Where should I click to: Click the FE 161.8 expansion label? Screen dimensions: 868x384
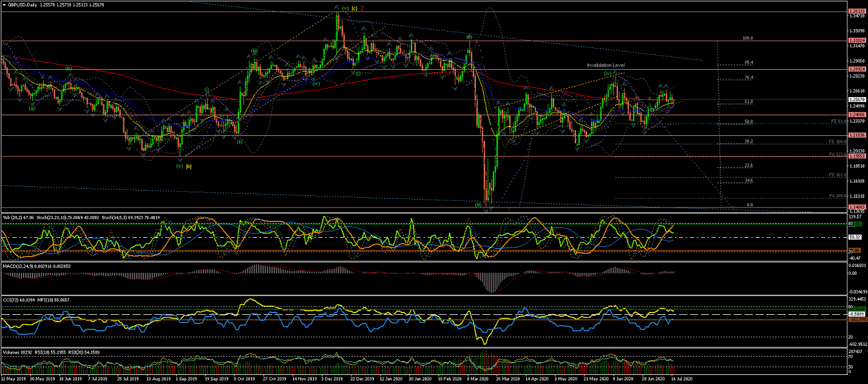coord(837,175)
